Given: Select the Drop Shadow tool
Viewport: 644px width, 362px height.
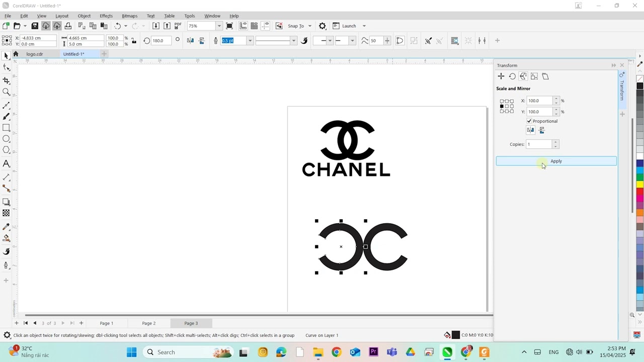Looking at the screenshot, I should [6, 202].
